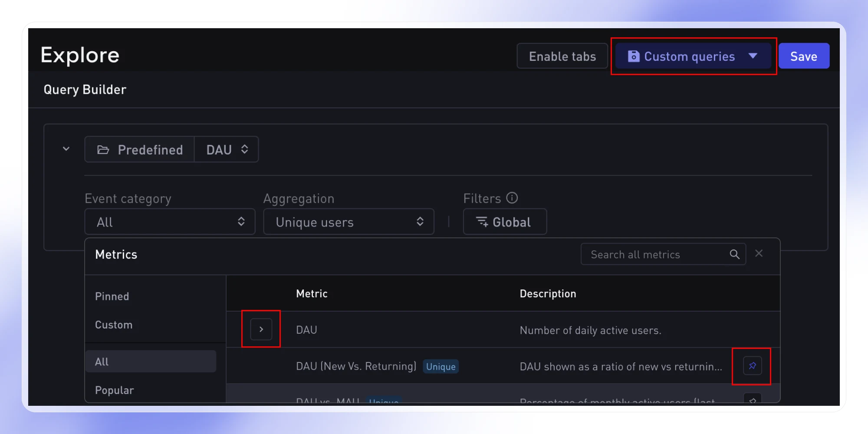Toggle the Enable tabs option

(562, 56)
